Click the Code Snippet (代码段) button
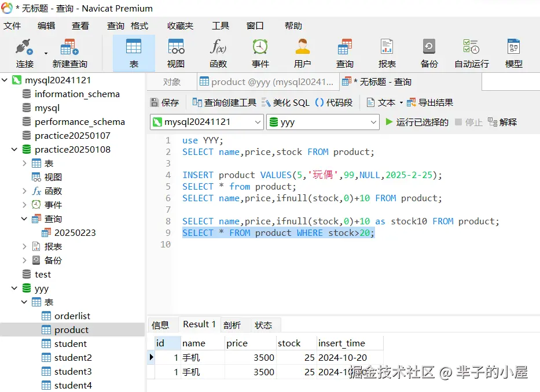The image size is (540, 392). click(x=334, y=102)
